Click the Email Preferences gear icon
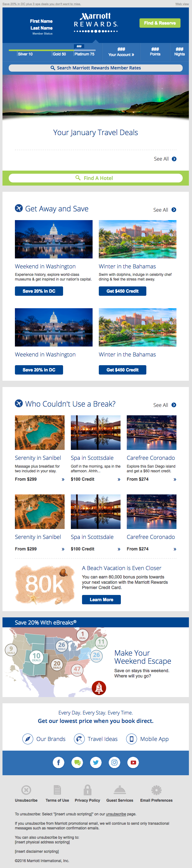The width and height of the screenshot is (192, 868). tap(156, 790)
